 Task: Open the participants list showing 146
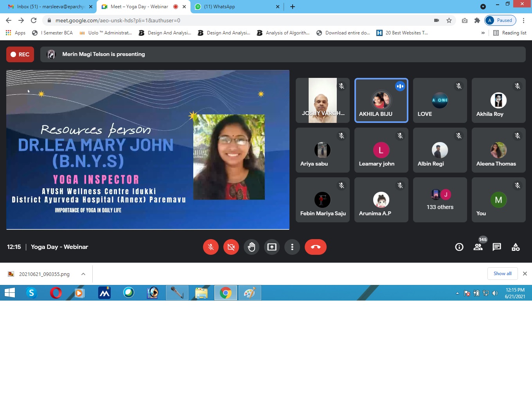478,247
